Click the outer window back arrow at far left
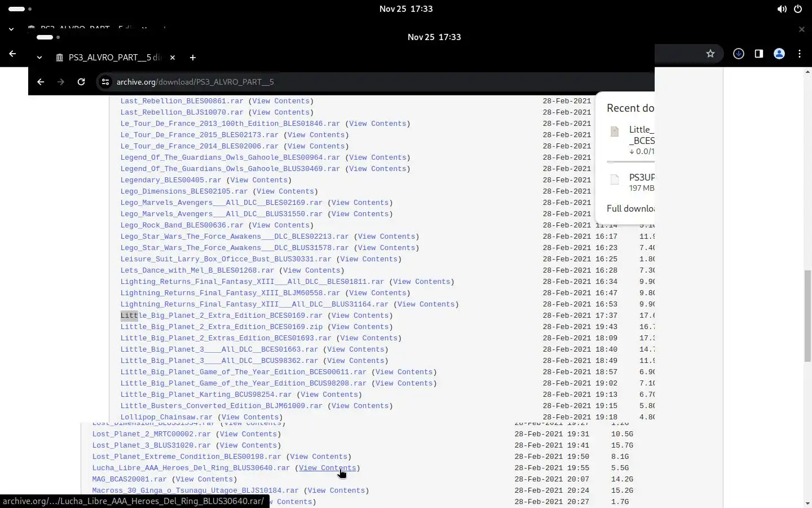Viewport: 812px width, 508px height. tap(12, 54)
